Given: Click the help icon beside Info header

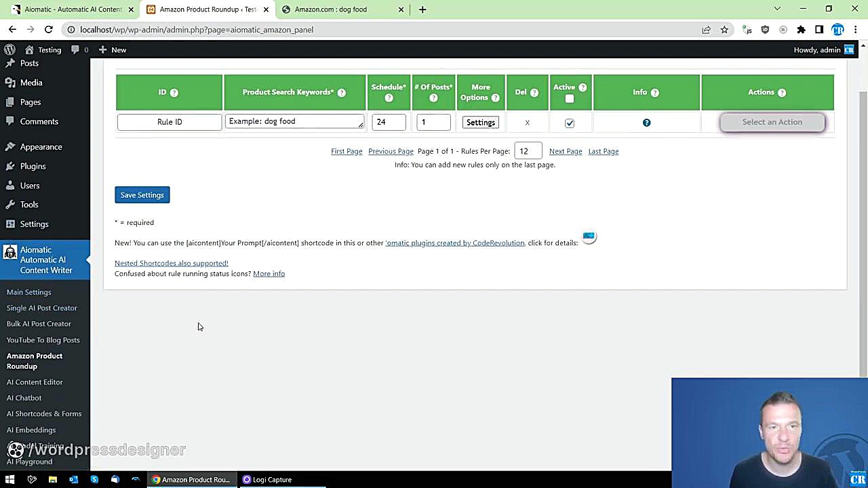Looking at the screenshot, I should click(654, 92).
